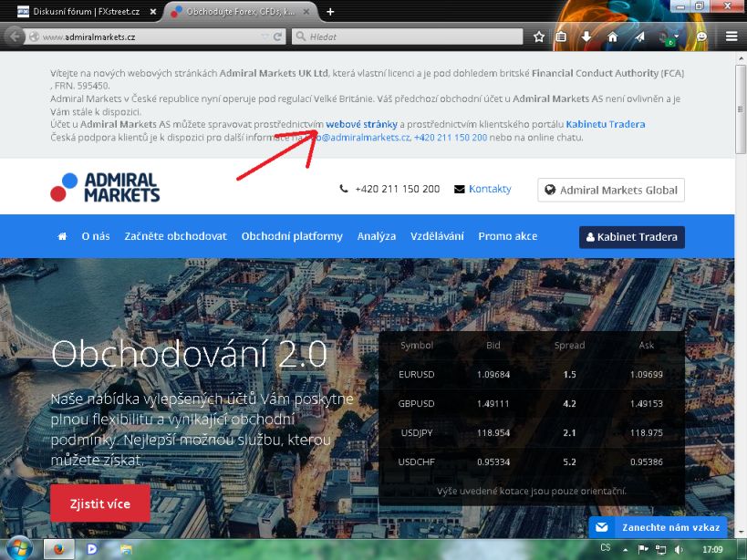Click the USDCHF ask value 0.95386
The width and height of the screenshot is (747, 560).
647,461
